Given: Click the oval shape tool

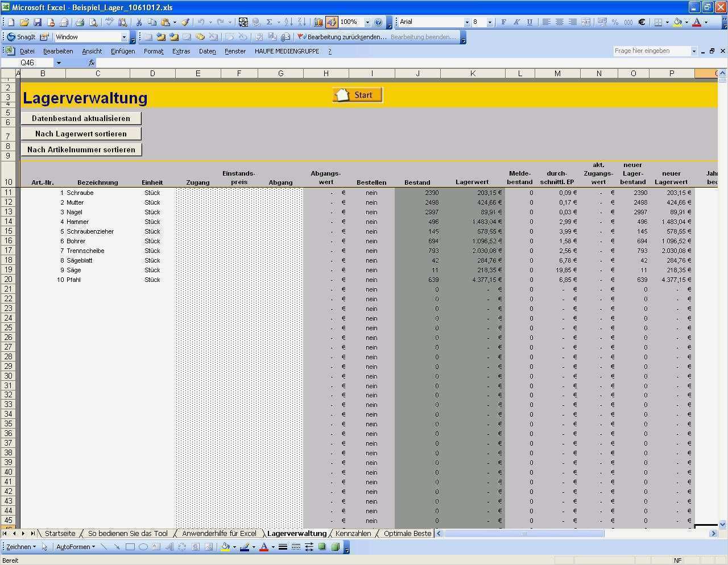Looking at the screenshot, I should (x=143, y=546).
